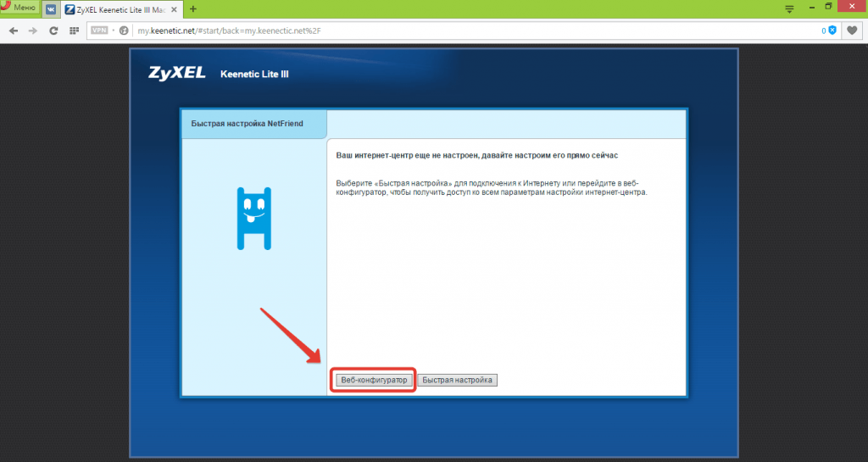Switch to the VK pinned tab
Image resolution: width=868 pixels, height=462 pixels.
click(51, 9)
